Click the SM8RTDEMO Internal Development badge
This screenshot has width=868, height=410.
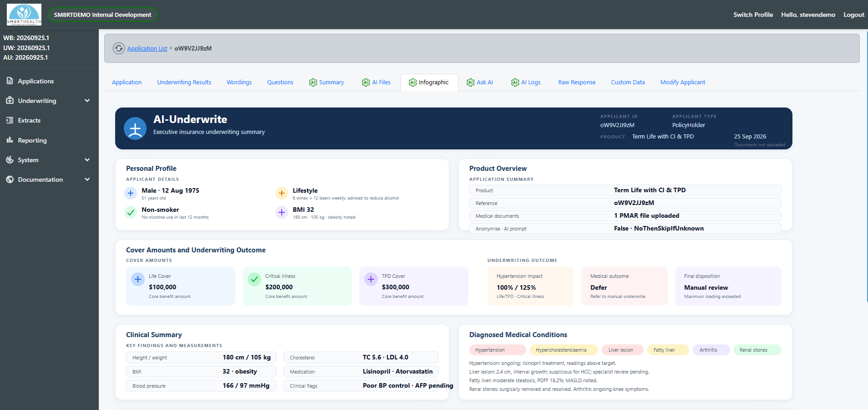coord(102,15)
